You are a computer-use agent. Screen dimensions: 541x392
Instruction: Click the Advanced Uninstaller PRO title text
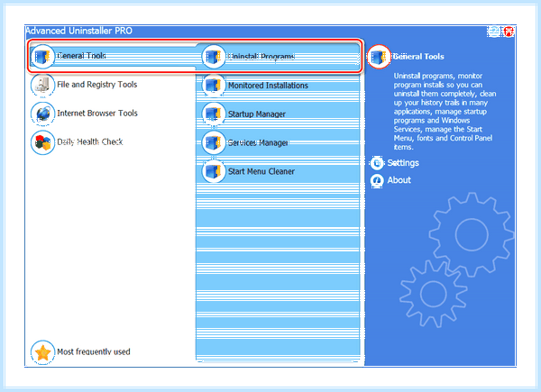(79, 31)
